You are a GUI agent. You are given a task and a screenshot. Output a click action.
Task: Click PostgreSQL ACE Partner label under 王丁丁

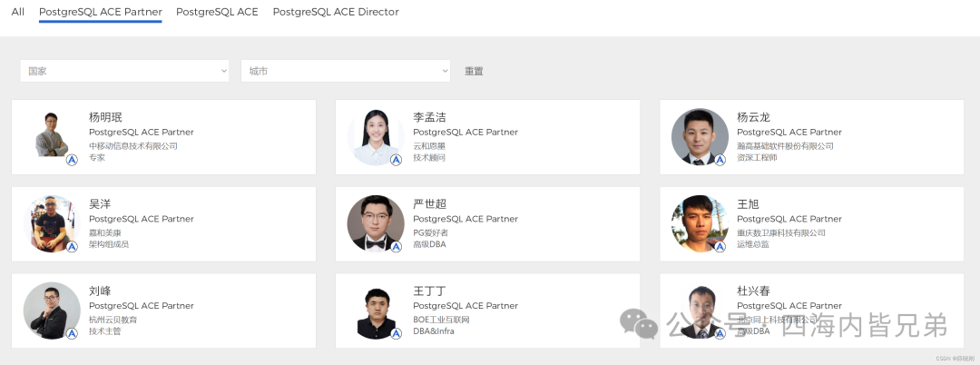pyautogui.click(x=465, y=306)
